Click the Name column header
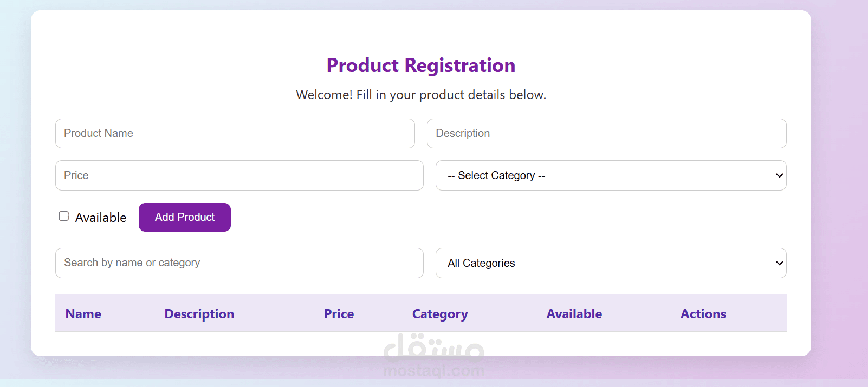Viewport: 868px width, 387px height. [x=83, y=314]
